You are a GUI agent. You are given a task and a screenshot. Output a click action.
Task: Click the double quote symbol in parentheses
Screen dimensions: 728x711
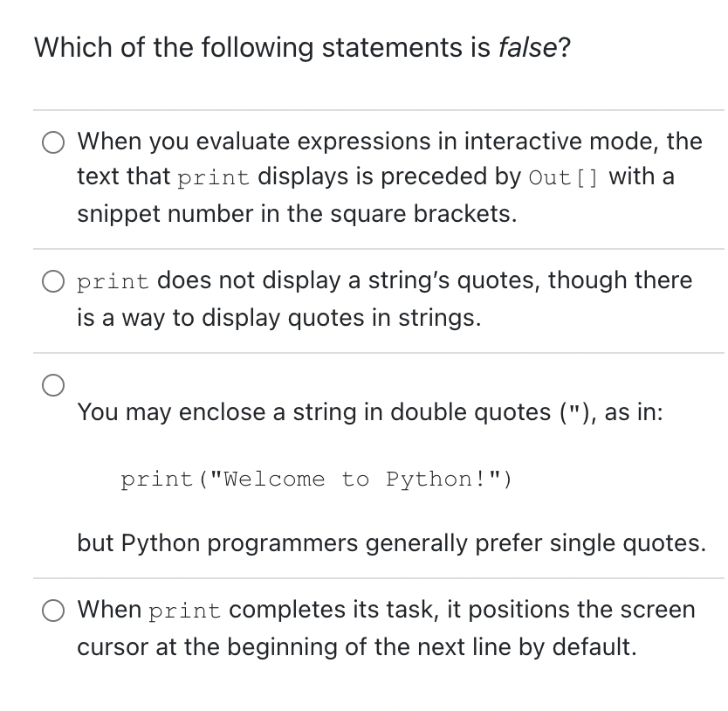[x=574, y=411]
